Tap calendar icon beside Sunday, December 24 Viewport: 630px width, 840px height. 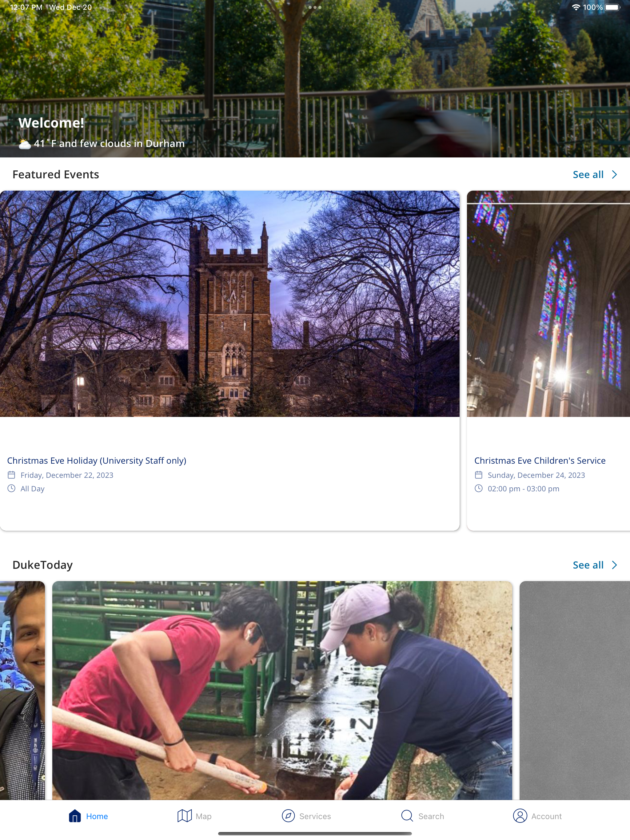pyautogui.click(x=479, y=475)
